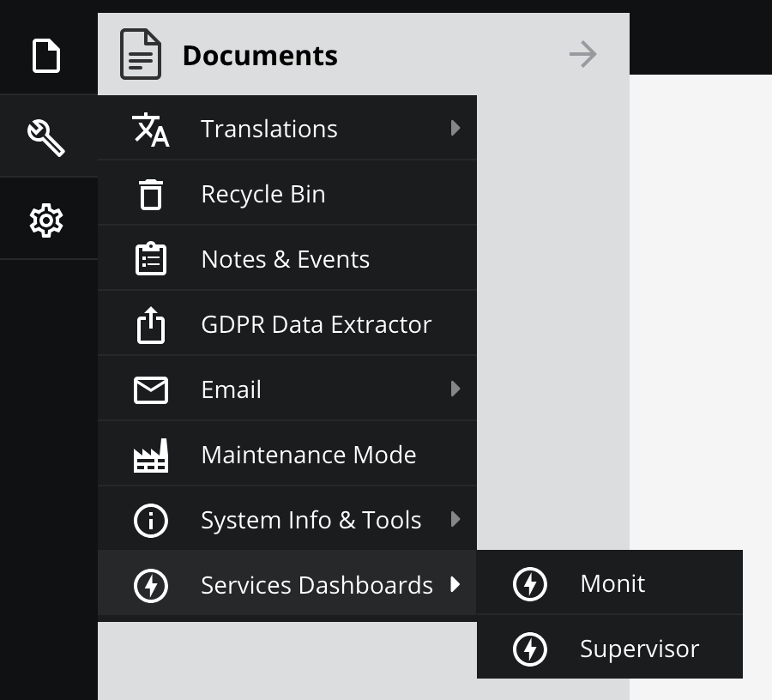Expand the System Info & Tools submenu arrow

(455, 519)
